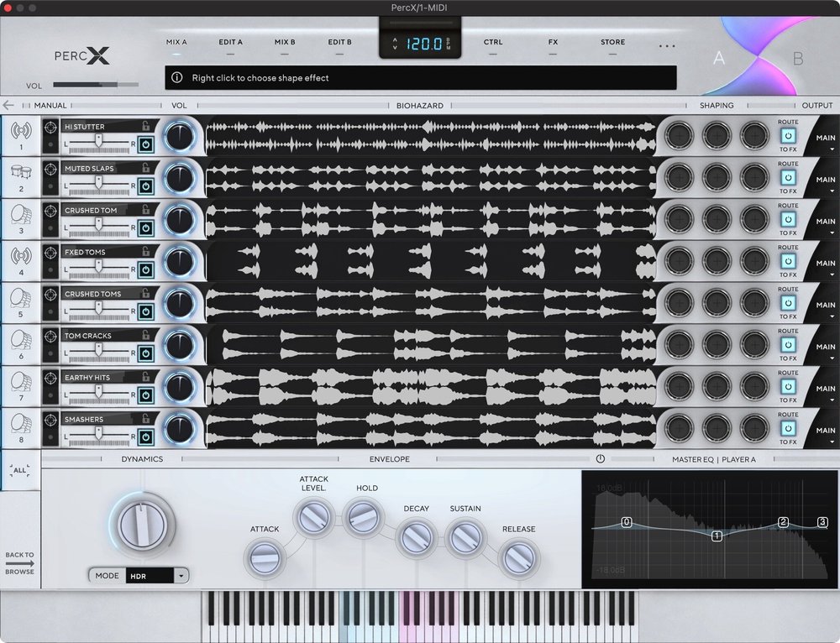Switch to the MIX B tab
840x643 pixels.
click(x=285, y=42)
